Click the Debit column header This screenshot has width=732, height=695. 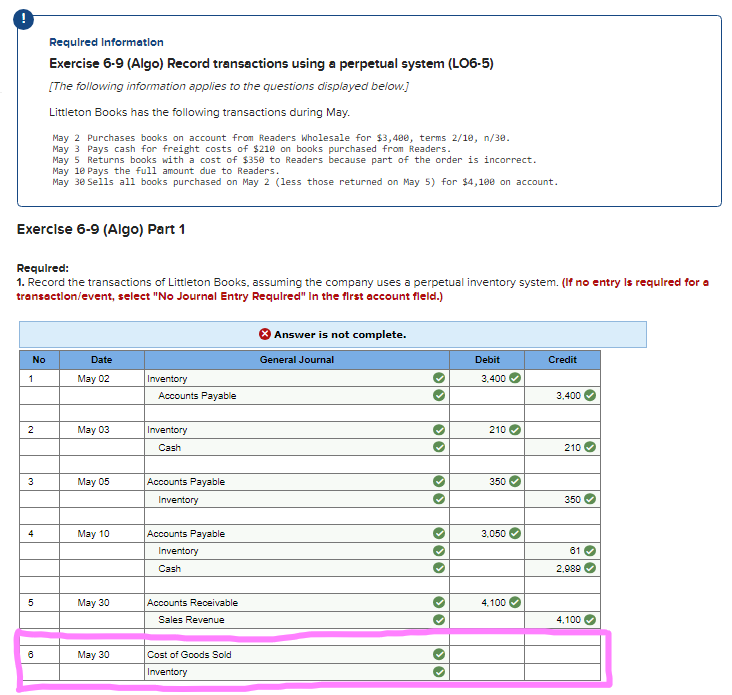(x=487, y=360)
